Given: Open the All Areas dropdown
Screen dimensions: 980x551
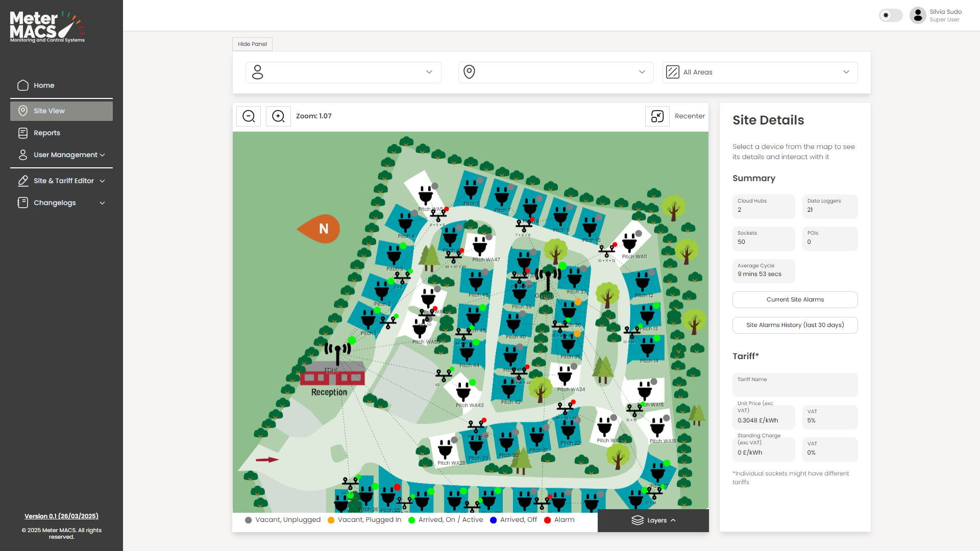Looking at the screenshot, I should tap(759, 72).
